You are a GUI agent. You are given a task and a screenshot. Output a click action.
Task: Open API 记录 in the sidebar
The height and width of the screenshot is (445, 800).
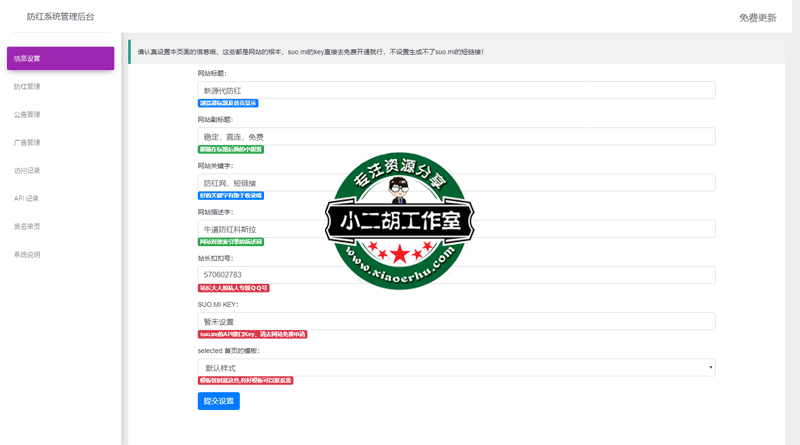click(x=27, y=199)
